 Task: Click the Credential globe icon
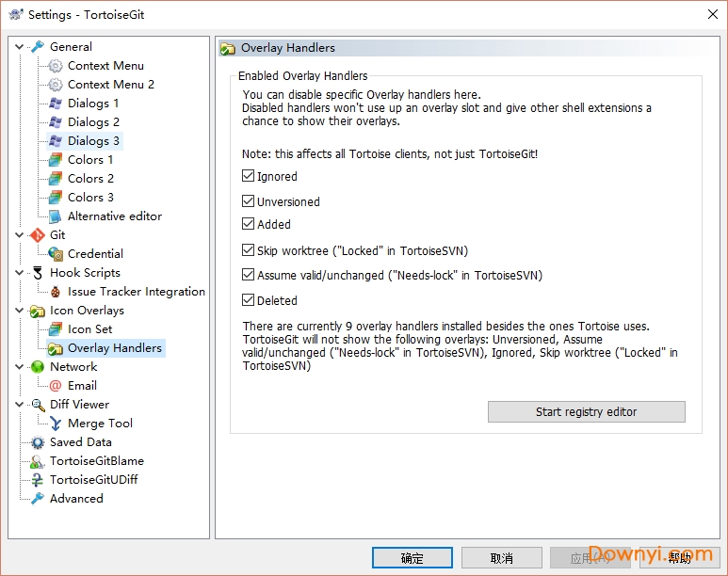[56, 254]
